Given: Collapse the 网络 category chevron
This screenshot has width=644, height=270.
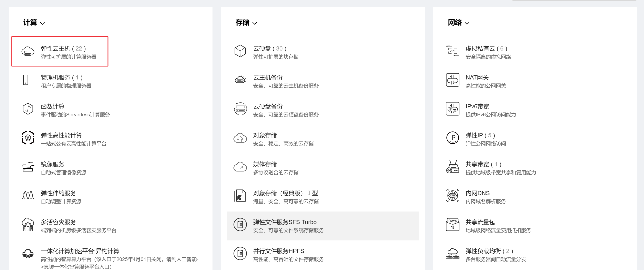Looking at the screenshot, I should [467, 23].
